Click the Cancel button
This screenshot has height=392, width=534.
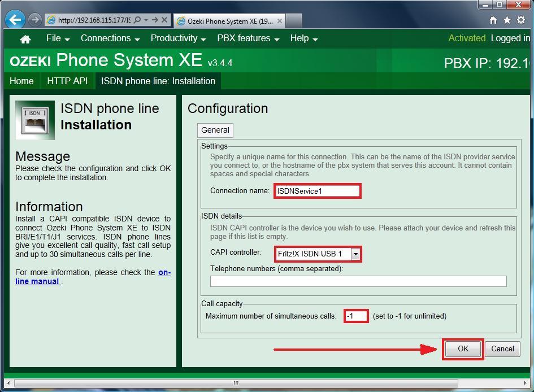(x=502, y=349)
